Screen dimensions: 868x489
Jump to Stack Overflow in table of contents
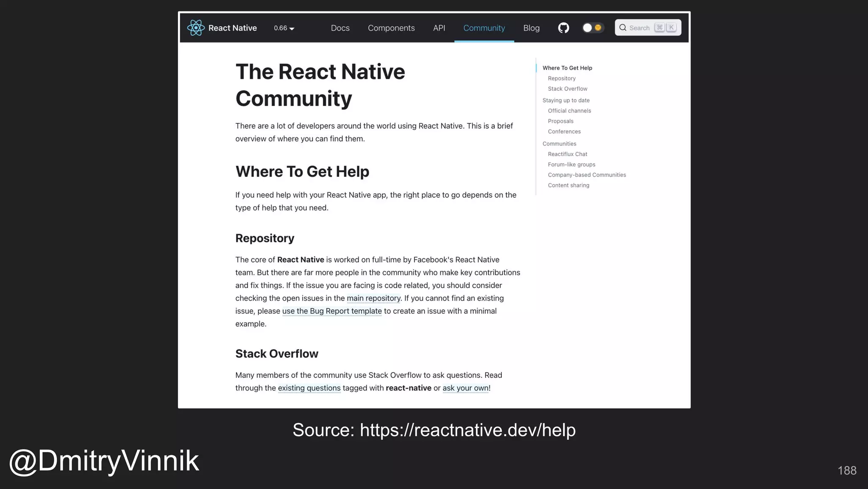(x=568, y=89)
